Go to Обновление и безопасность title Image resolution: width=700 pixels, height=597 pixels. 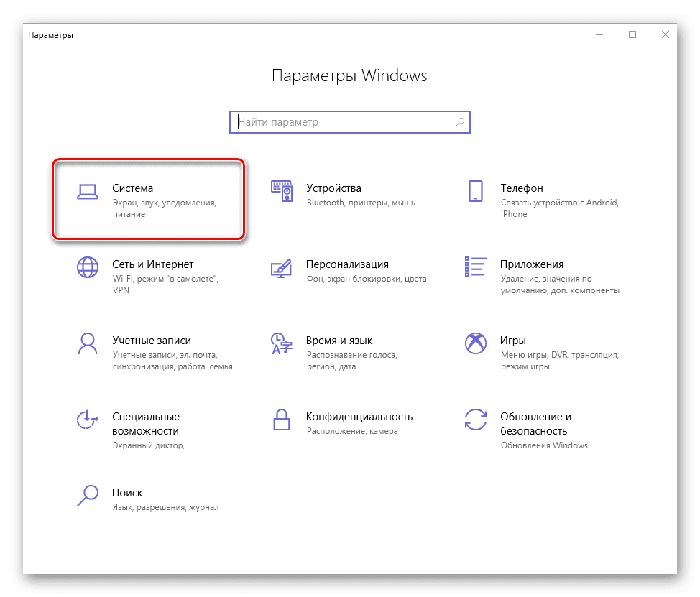pyautogui.click(x=535, y=424)
